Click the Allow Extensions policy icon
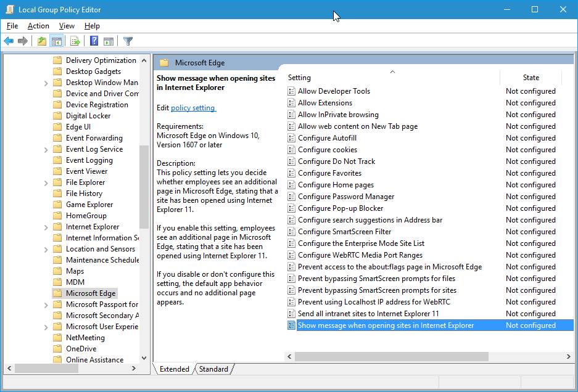 [291, 103]
